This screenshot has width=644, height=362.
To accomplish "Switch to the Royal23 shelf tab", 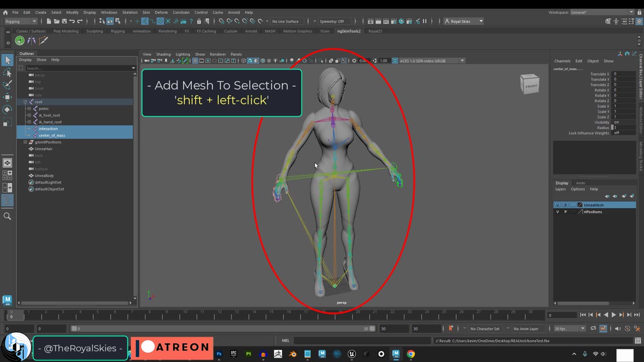I will tap(375, 31).
